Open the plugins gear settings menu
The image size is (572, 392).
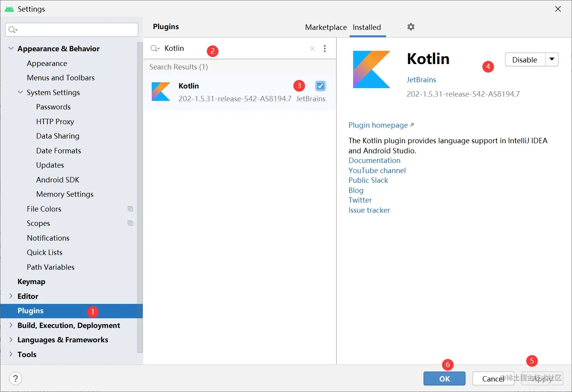[411, 27]
